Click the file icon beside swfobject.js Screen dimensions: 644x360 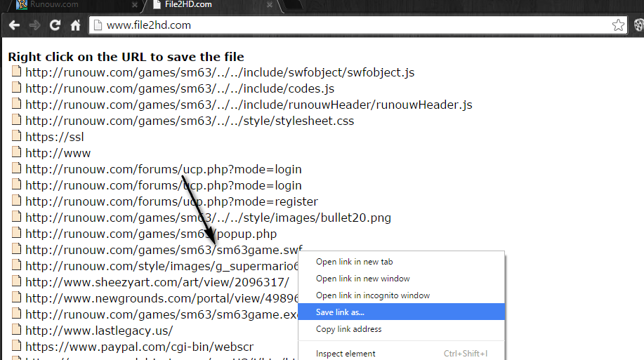click(16, 71)
